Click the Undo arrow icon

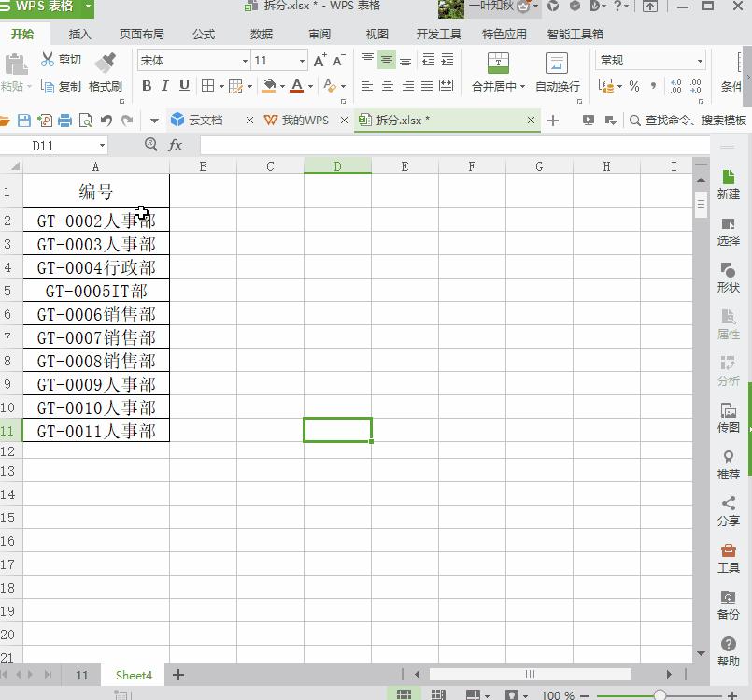pyautogui.click(x=106, y=121)
